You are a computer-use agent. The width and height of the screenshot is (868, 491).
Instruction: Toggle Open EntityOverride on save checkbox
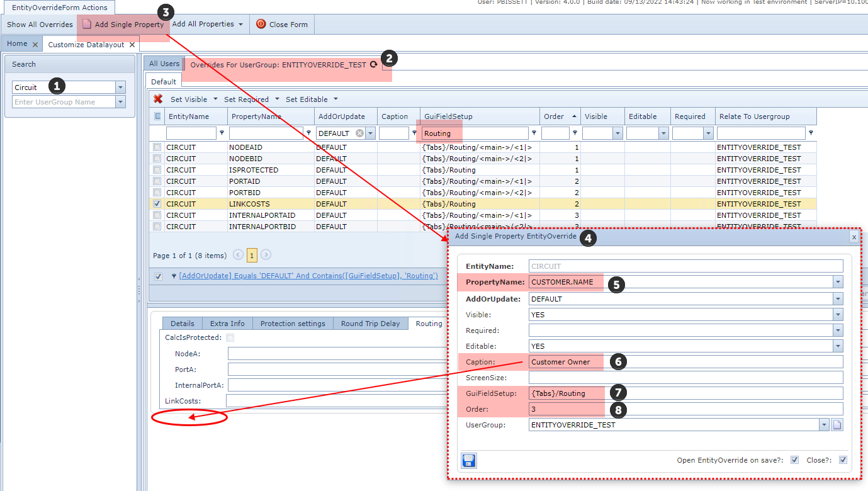click(x=794, y=460)
